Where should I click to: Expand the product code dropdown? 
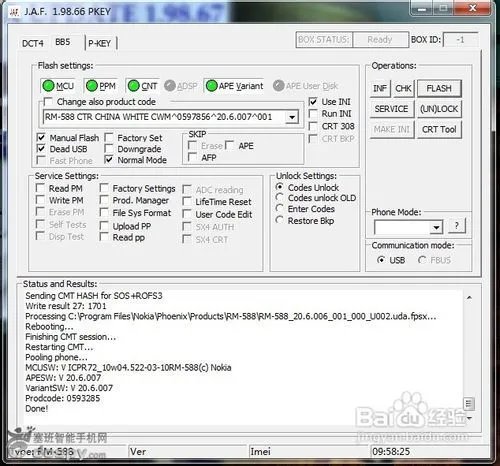pyautogui.click(x=292, y=117)
